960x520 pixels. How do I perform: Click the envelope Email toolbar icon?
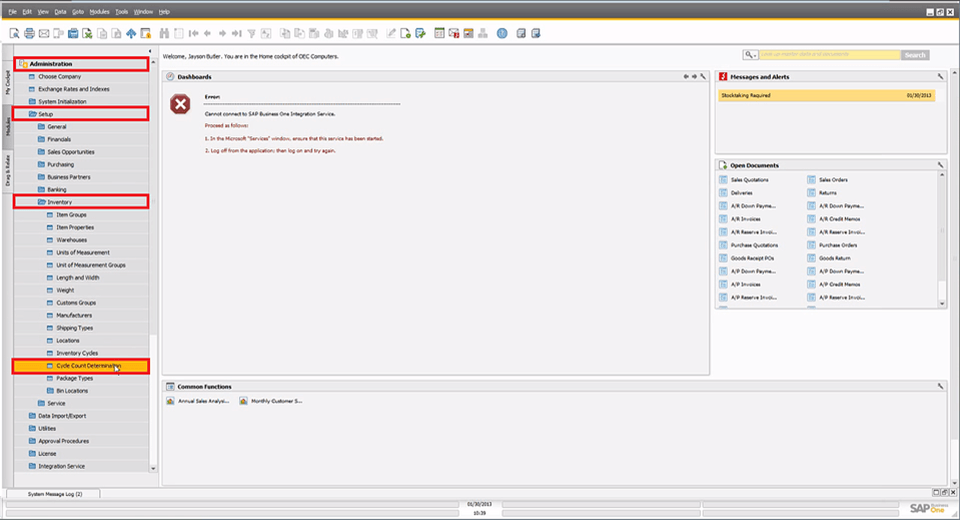tap(44, 34)
